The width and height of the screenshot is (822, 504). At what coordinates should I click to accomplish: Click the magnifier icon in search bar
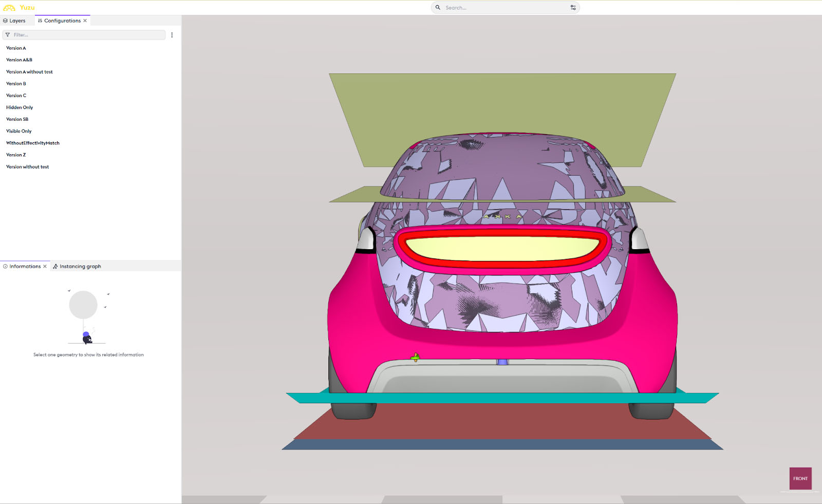pos(438,8)
